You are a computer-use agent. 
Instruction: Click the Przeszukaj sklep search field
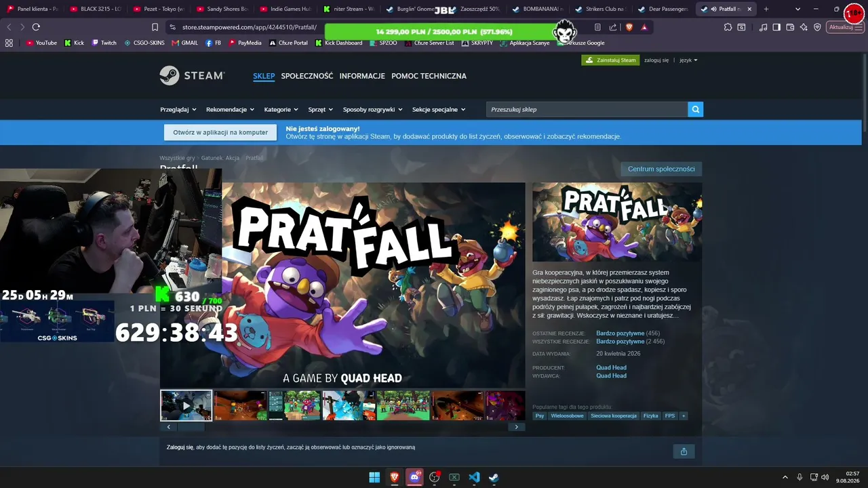click(587, 109)
